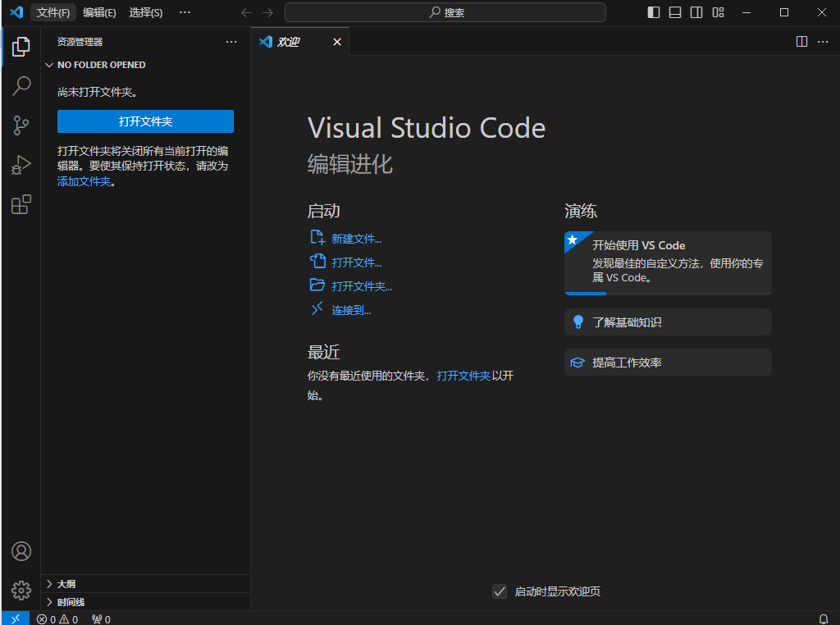Click the 连接到 remote icon
This screenshot has width=840, height=625.
(x=317, y=308)
